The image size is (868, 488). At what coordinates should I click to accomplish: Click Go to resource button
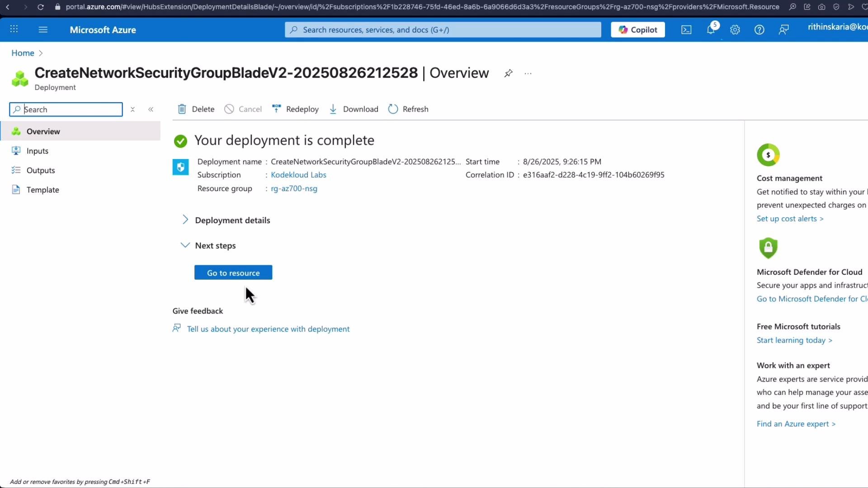point(233,272)
